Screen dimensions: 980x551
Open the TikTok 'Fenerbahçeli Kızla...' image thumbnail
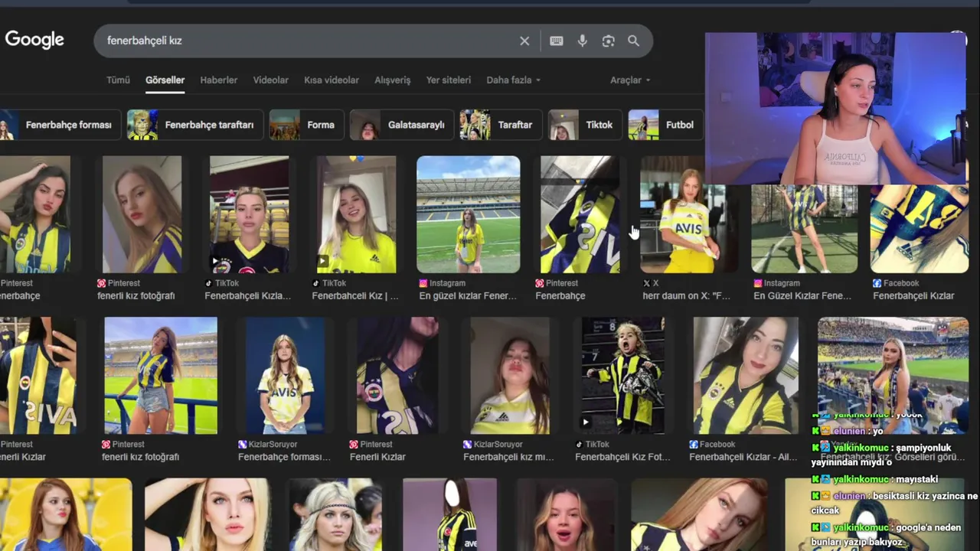click(250, 214)
